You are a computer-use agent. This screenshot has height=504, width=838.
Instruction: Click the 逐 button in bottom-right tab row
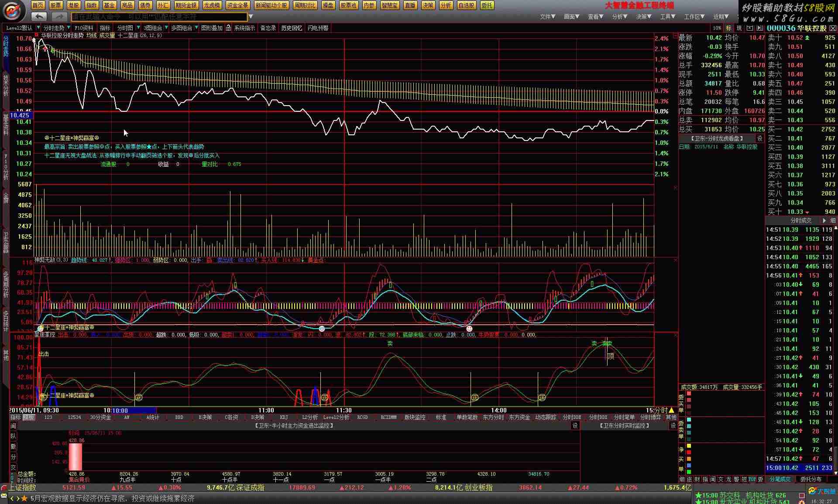(690, 479)
